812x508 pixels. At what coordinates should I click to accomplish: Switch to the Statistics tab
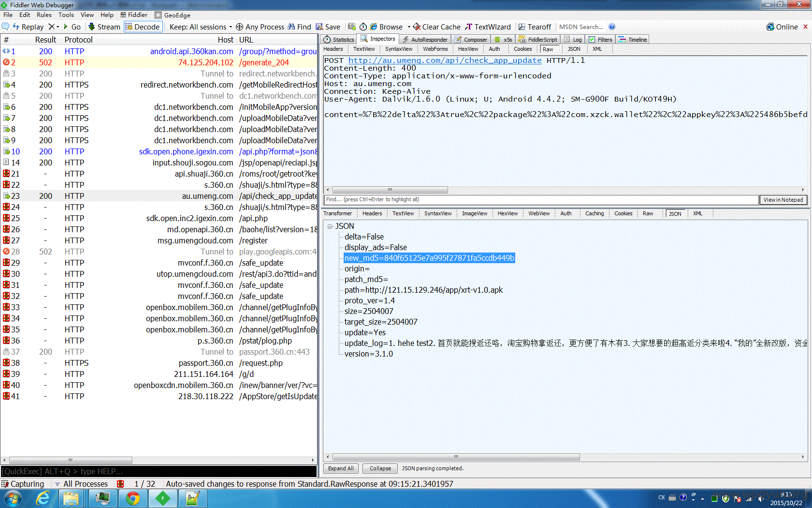[x=339, y=40]
